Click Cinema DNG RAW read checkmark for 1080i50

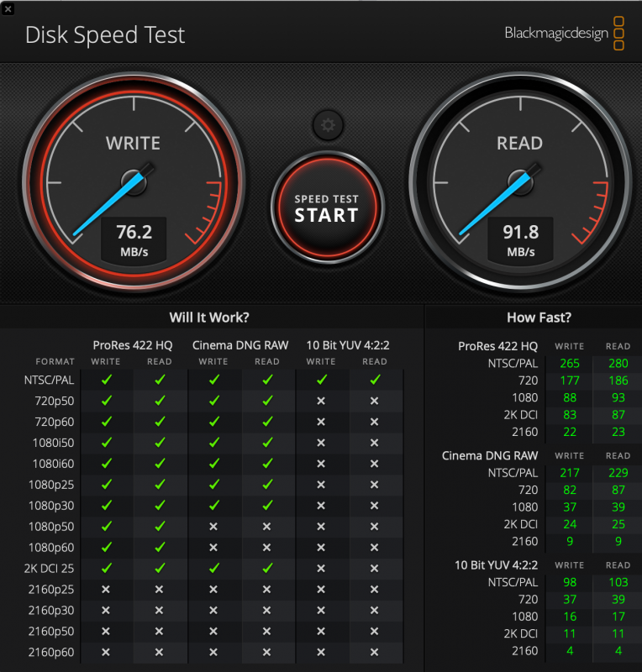[267, 442]
